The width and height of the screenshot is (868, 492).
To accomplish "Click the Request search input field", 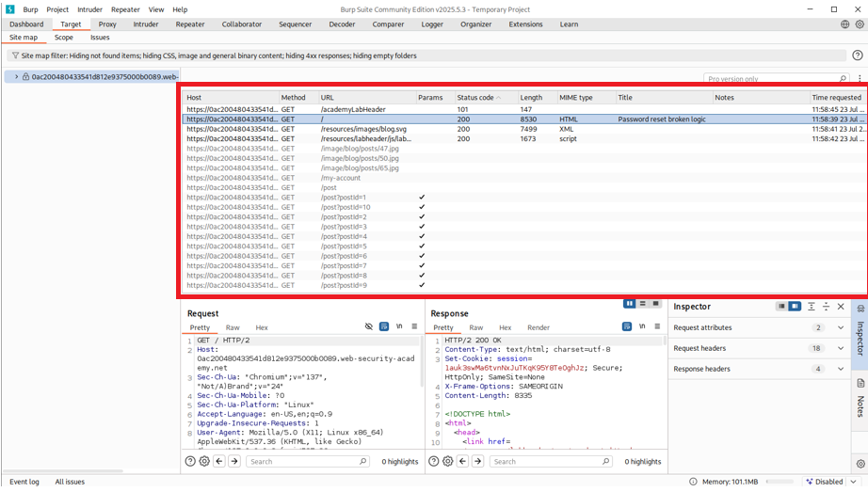I will (x=308, y=461).
